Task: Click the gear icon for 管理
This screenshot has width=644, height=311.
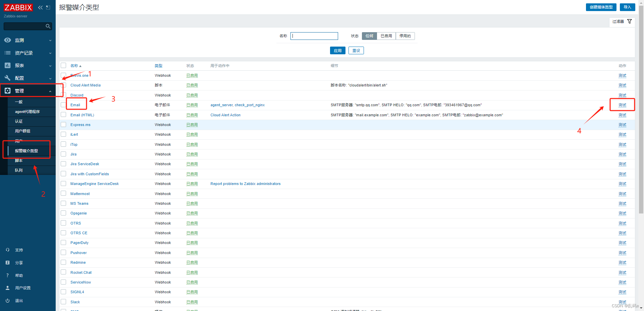Action: [x=7, y=91]
